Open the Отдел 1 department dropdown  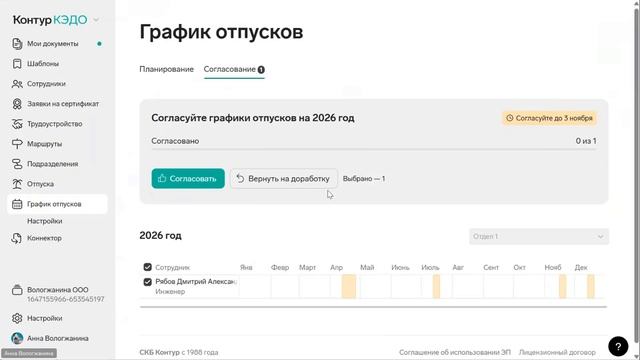(539, 236)
